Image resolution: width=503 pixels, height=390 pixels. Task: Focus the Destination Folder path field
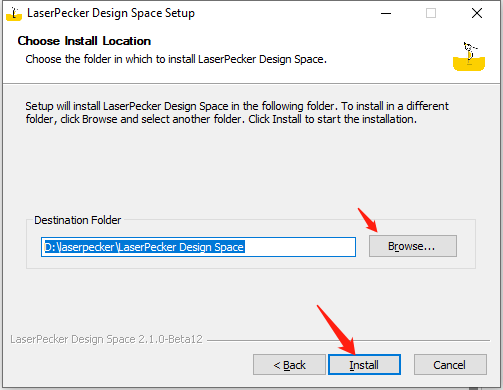coord(198,247)
